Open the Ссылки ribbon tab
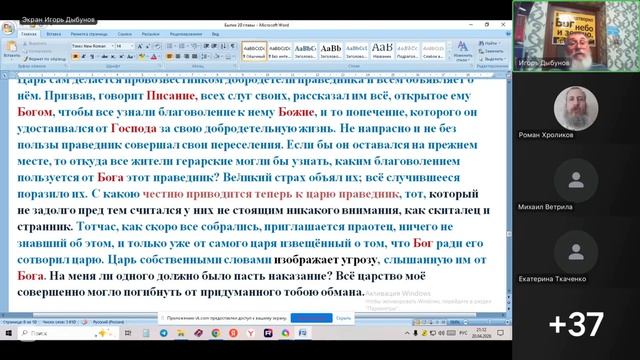Viewport: 640px width, 360px height. 124,34
